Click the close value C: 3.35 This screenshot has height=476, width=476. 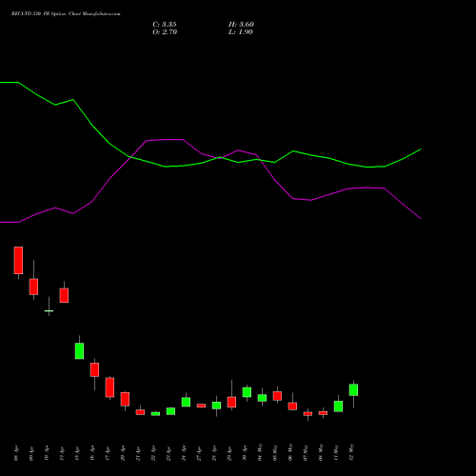tap(165, 25)
